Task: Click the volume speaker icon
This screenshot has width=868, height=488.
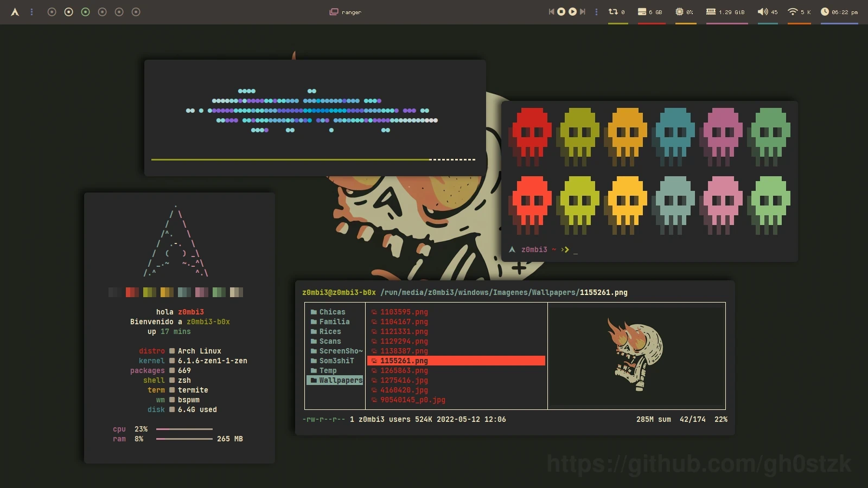Action: click(762, 11)
